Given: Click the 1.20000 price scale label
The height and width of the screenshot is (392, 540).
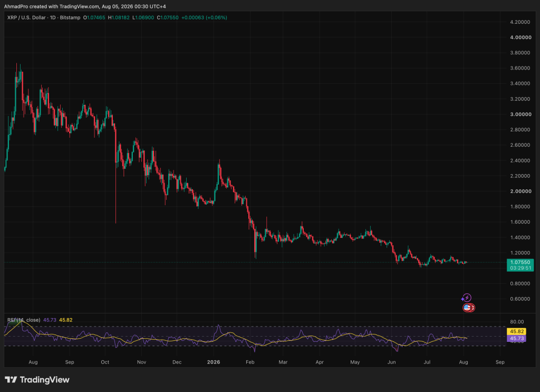Looking at the screenshot, I should (520, 253).
